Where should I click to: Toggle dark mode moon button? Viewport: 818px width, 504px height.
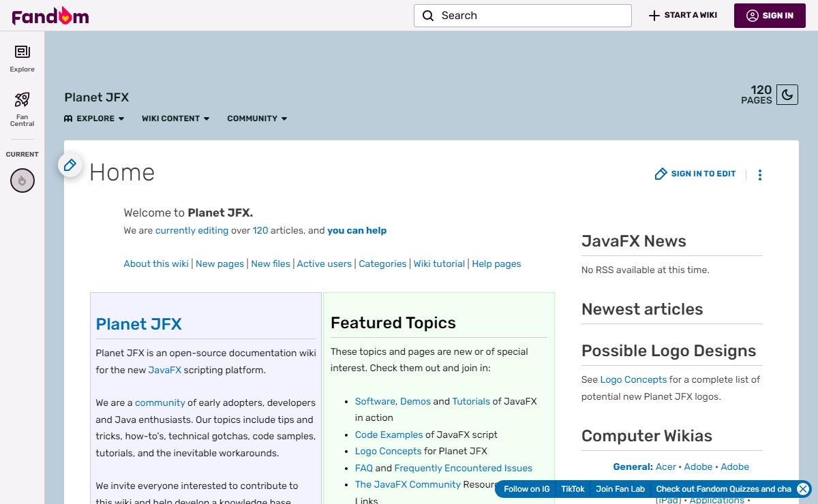tap(787, 95)
